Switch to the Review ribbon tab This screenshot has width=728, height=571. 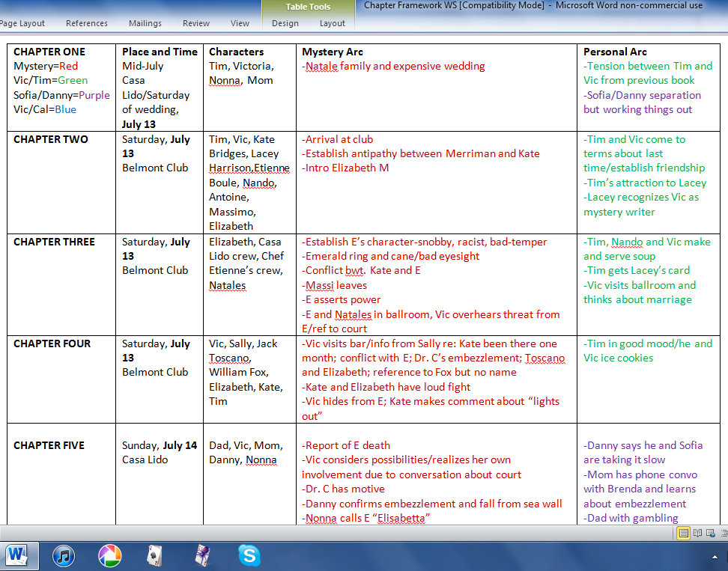pyautogui.click(x=195, y=23)
